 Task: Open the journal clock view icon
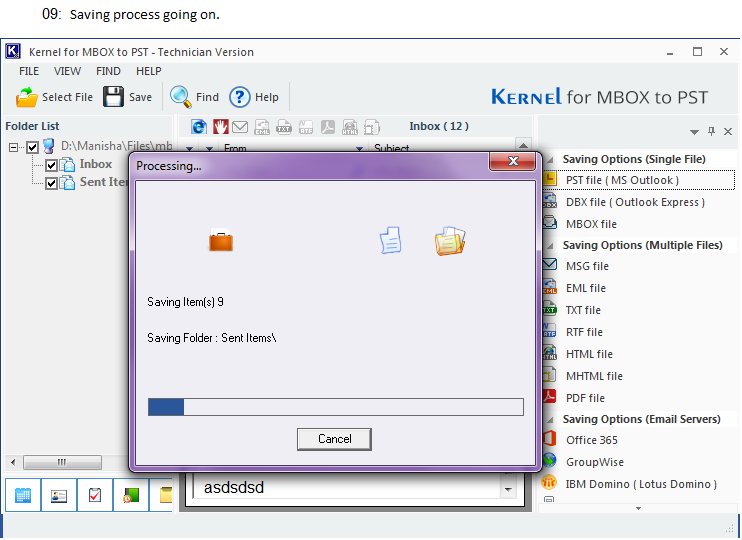131,496
